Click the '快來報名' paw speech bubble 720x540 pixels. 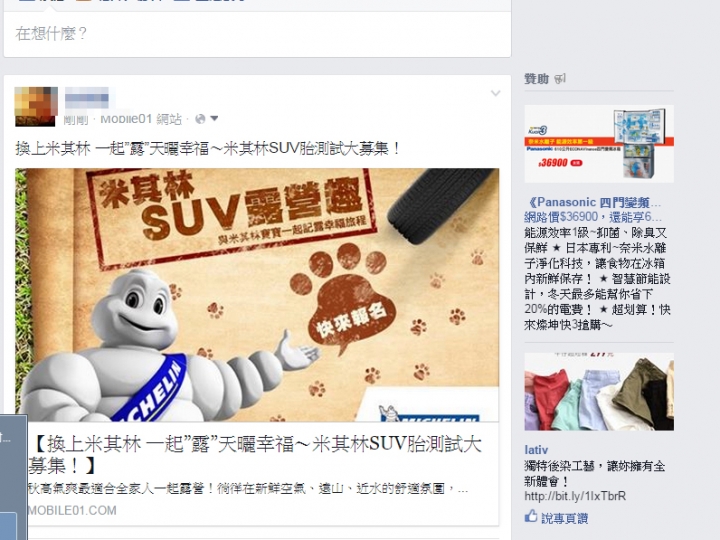point(350,316)
